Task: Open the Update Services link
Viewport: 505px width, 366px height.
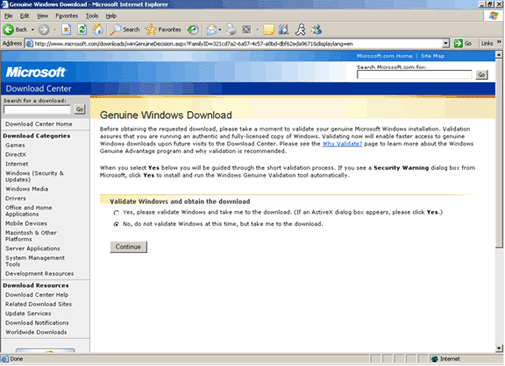Action: click(x=28, y=314)
